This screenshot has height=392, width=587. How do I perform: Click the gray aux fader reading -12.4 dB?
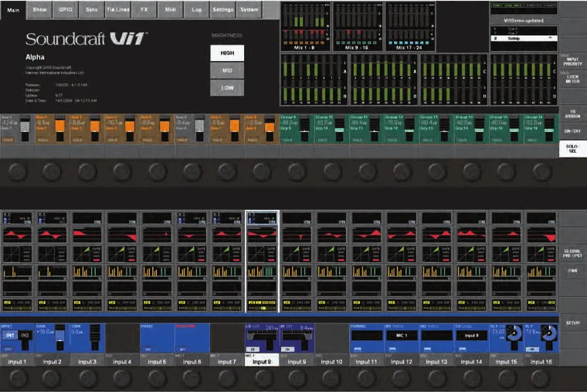[x=25, y=128]
